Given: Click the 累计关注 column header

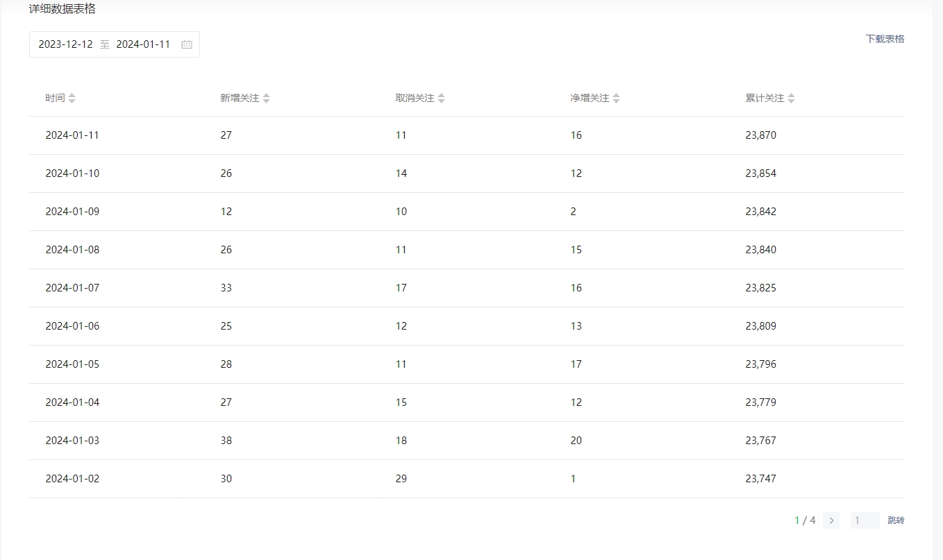Looking at the screenshot, I should [x=765, y=99].
